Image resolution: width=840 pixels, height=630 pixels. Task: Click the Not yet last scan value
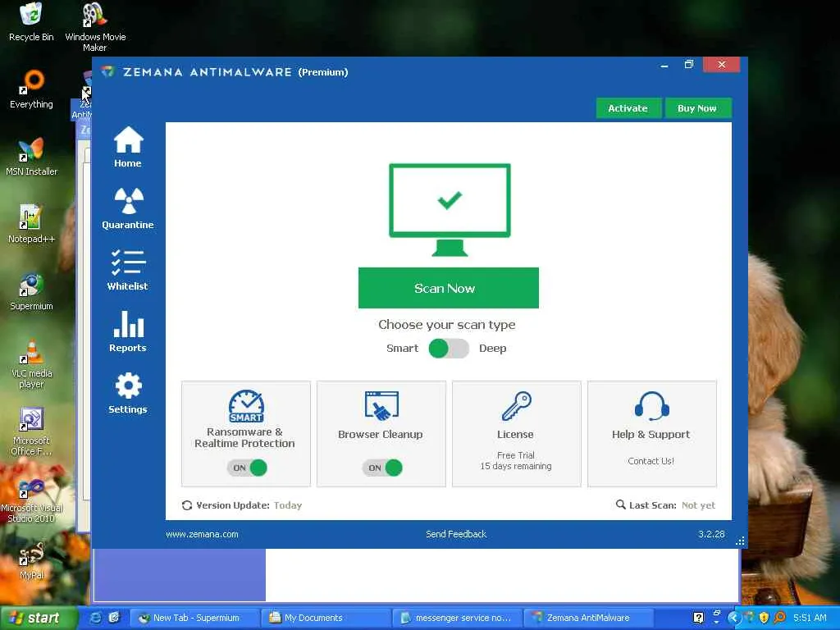[698, 505]
